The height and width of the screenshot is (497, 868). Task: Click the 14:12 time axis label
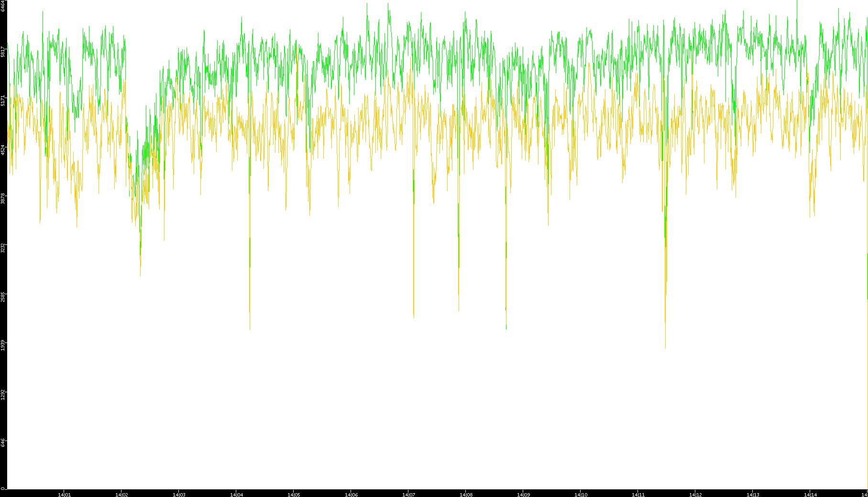point(695,495)
